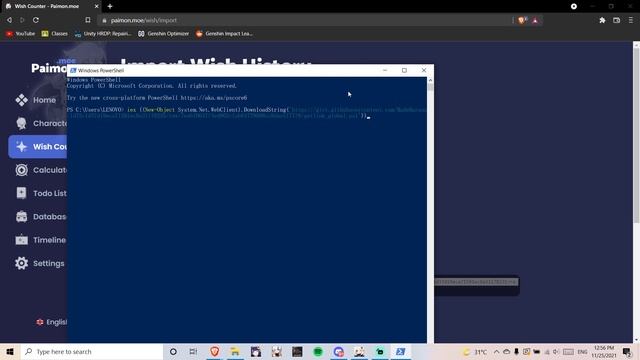
Task: Close the Wish Counter browser tab
Action: 97,7
